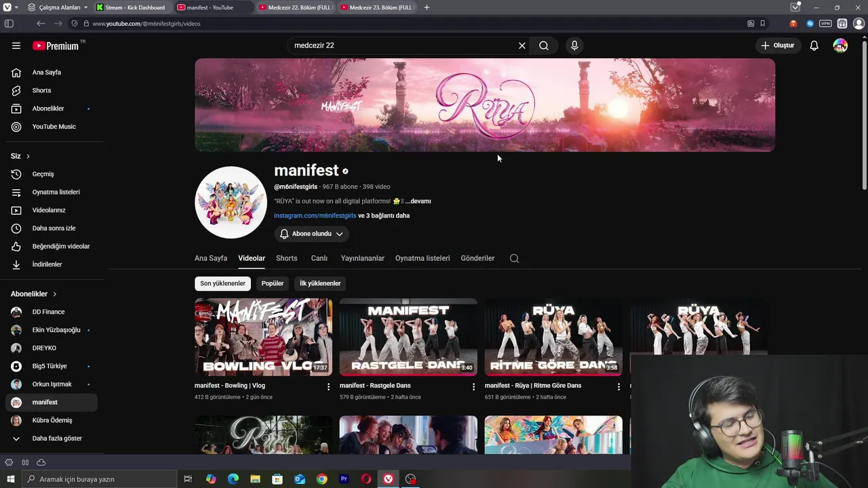
Task: Open the Stream - Kick Dashboard browser tab
Action: (132, 7)
